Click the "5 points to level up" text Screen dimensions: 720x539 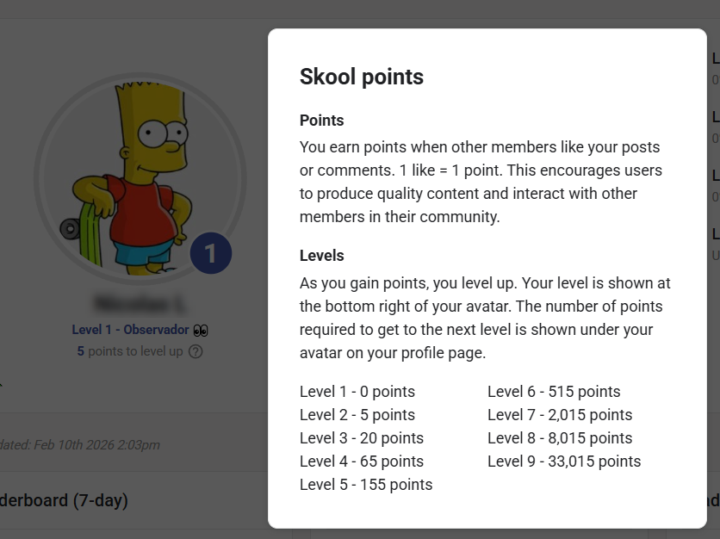tap(130, 352)
